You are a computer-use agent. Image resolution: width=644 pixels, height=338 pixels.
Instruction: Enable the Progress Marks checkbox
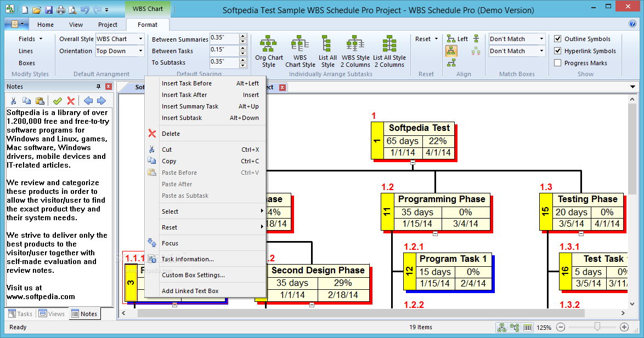coord(558,63)
